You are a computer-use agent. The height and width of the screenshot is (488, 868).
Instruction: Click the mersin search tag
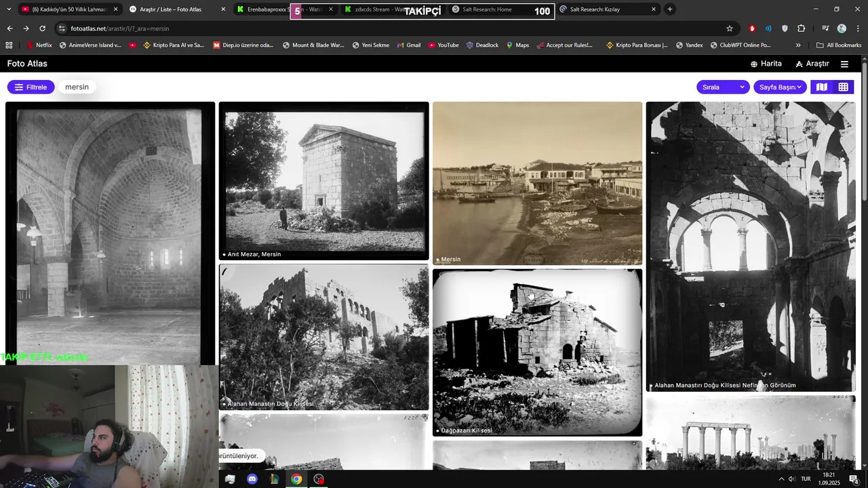(77, 87)
